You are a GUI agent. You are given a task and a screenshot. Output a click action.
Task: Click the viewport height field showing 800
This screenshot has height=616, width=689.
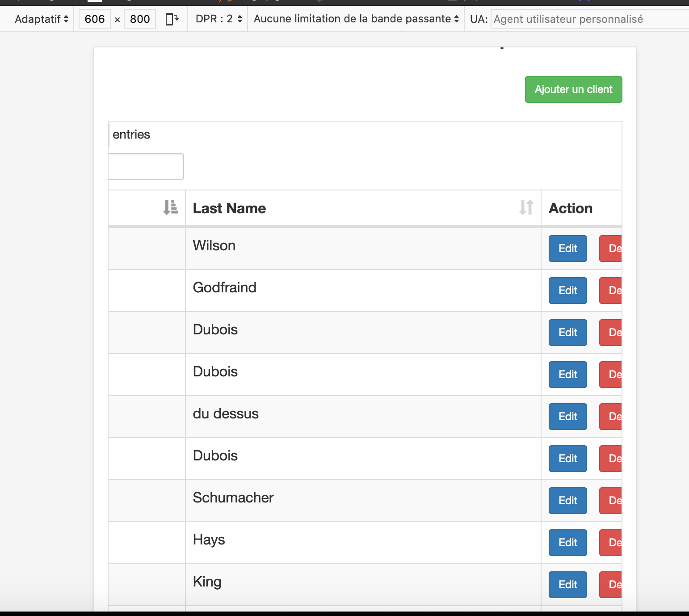coord(140,19)
